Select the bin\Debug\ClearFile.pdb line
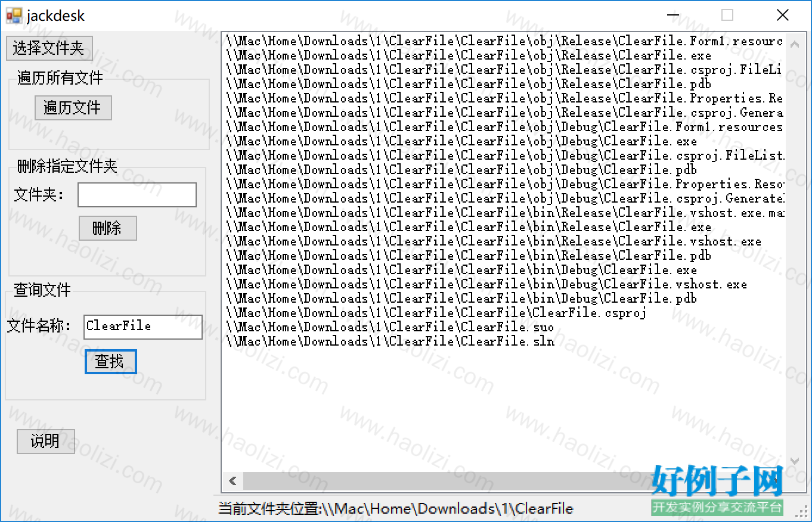This screenshot has width=812, height=522. click(x=461, y=299)
